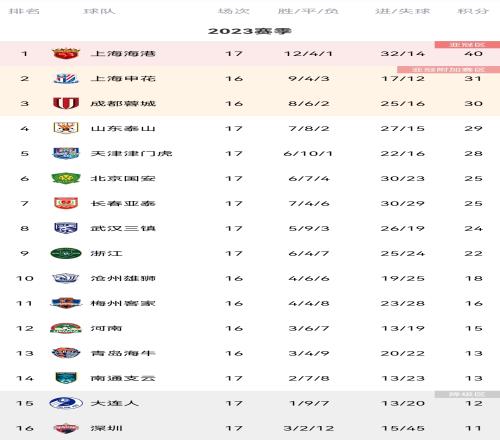Image resolution: width=500 pixels, height=440 pixels.
Task: Click the 胜/平/负 column header
Action: click(x=308, y=11)
